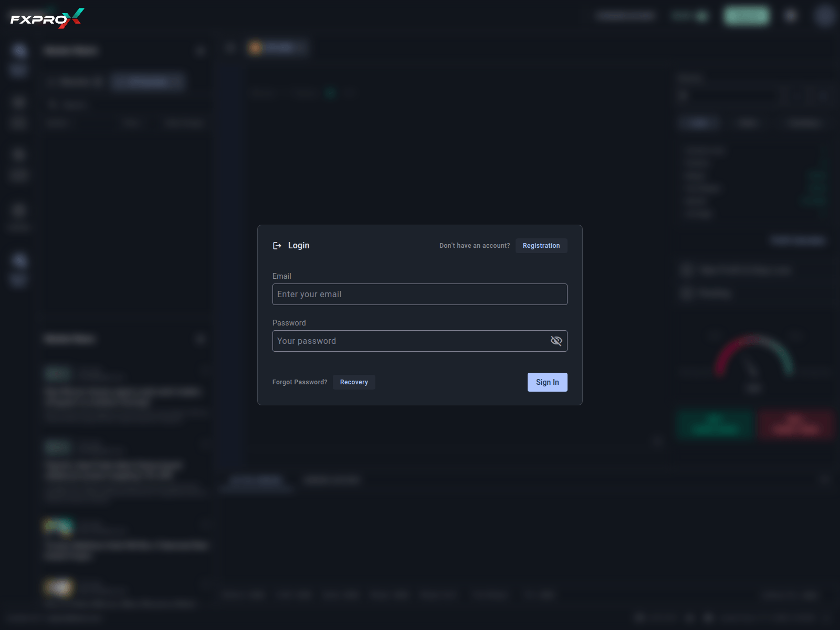
Task: Click the topmost blurred left sidebar icon
Action: [x=19, y=50]
